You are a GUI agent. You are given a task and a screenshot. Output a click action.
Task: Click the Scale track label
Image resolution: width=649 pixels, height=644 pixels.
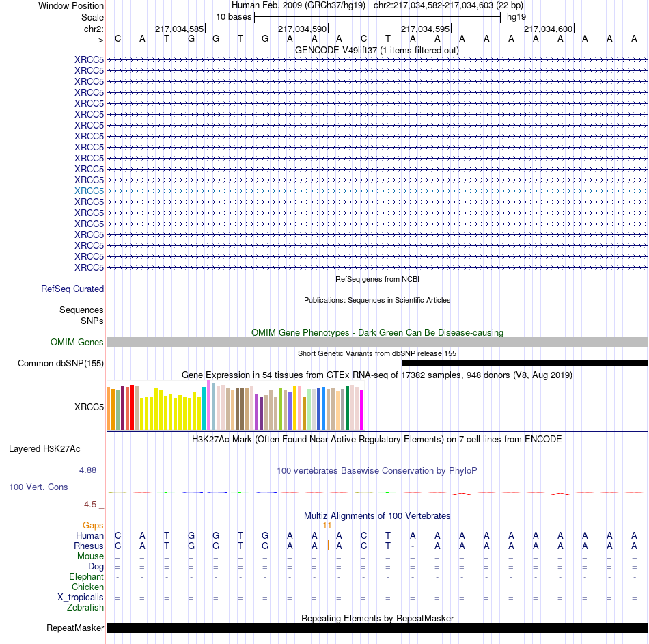point(92,17)
